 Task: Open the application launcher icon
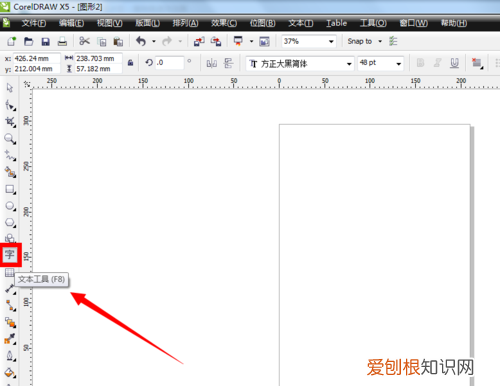[238, 41]
